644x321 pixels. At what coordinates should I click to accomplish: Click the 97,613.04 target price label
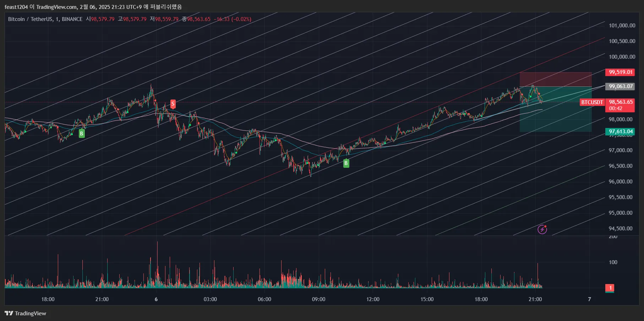[x=620, y=132]
